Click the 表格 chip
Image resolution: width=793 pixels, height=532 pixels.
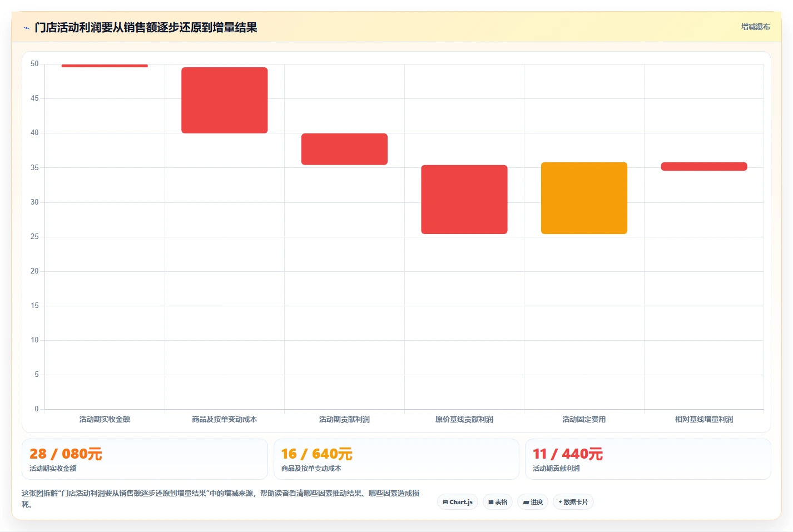[498, 502]
